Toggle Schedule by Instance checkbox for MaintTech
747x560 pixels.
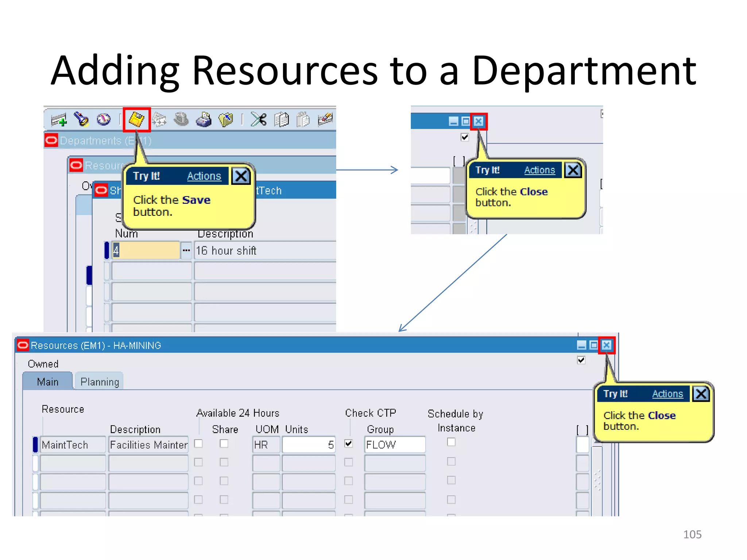(x=451, y=442)
